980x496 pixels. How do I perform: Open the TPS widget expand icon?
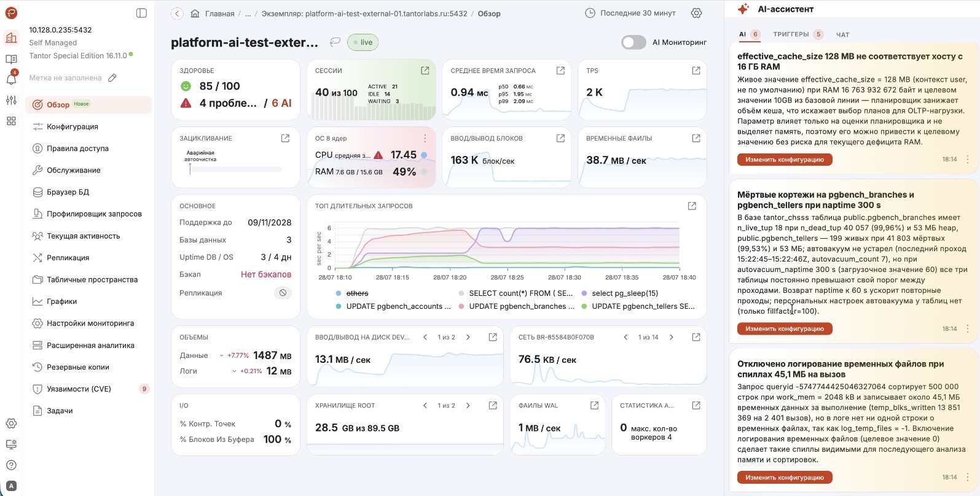(696, 71)
